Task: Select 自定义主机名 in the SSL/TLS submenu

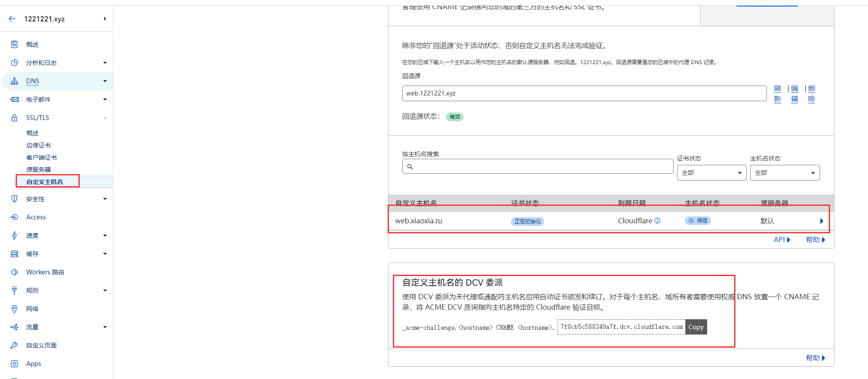Action: [x=44, y=182]
